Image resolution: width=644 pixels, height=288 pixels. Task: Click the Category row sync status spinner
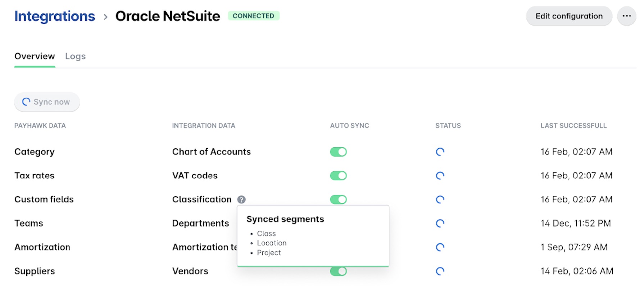(x=440, y=152)
